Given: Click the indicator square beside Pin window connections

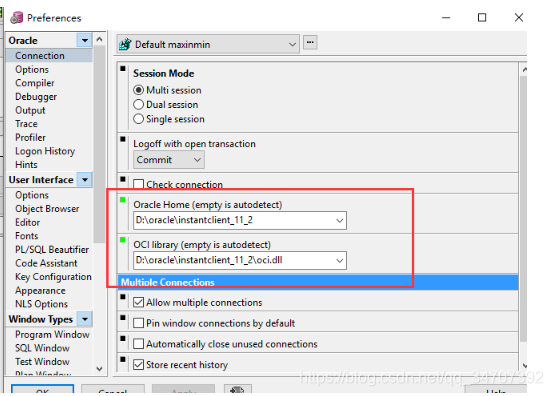Looking at the screenshot, I should click(x=123, y=317).
